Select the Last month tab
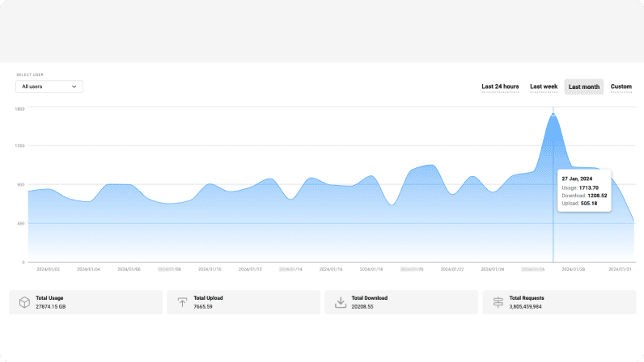Image resolution: width=644 pixels, height=362 pixels. coord(583,86)
